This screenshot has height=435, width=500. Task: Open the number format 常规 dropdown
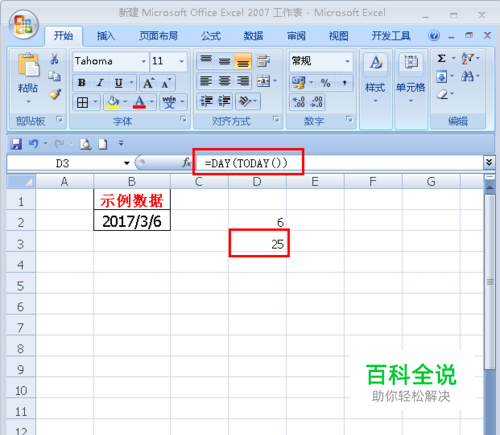coord(347,61)
